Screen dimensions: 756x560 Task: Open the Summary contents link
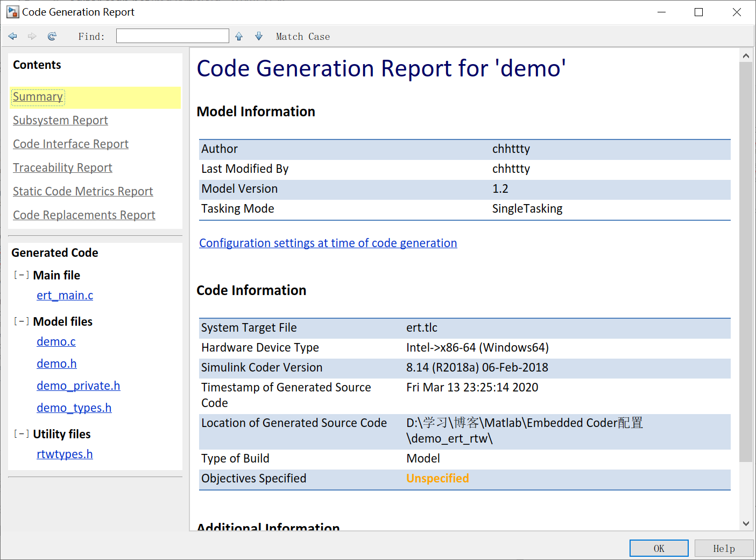click(x=38, y=97)
